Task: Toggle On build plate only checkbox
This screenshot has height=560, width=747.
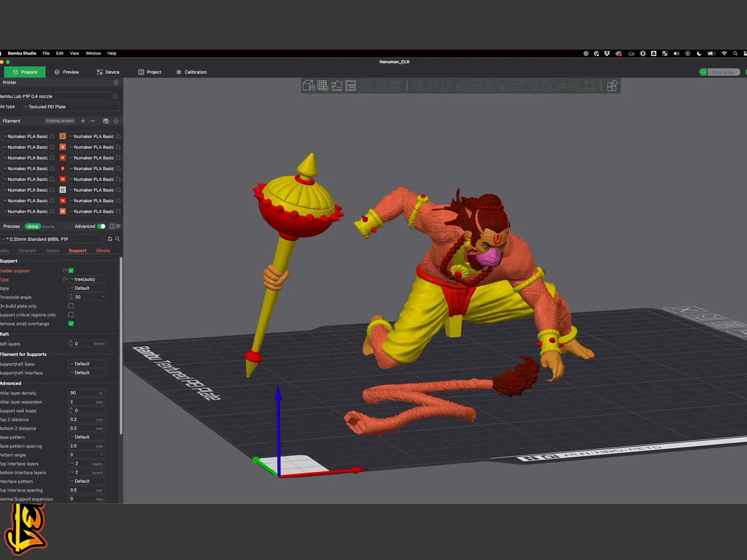Action: pyautogui.click(x=71, y=306)
